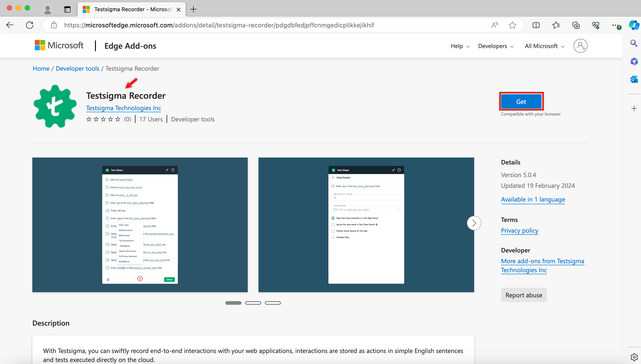Screen dimensions: 641x364
Task: Open Developer tools breadcrumb link
Action: point(77,68)
